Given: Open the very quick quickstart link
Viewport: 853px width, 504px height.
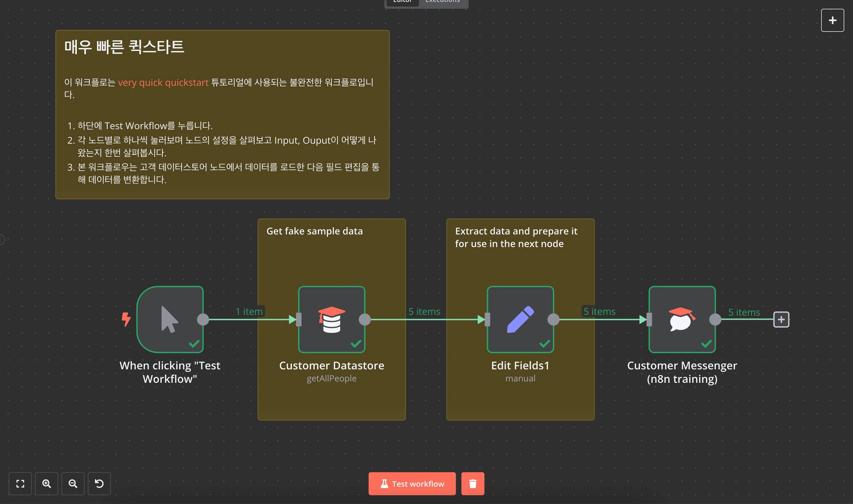Looking at the screenshot, I should pyautogui.click(x=163, y=83).
